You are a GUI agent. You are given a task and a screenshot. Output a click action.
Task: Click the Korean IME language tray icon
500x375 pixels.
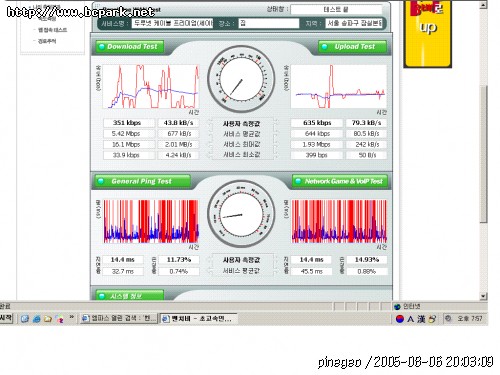pos(399,319)
